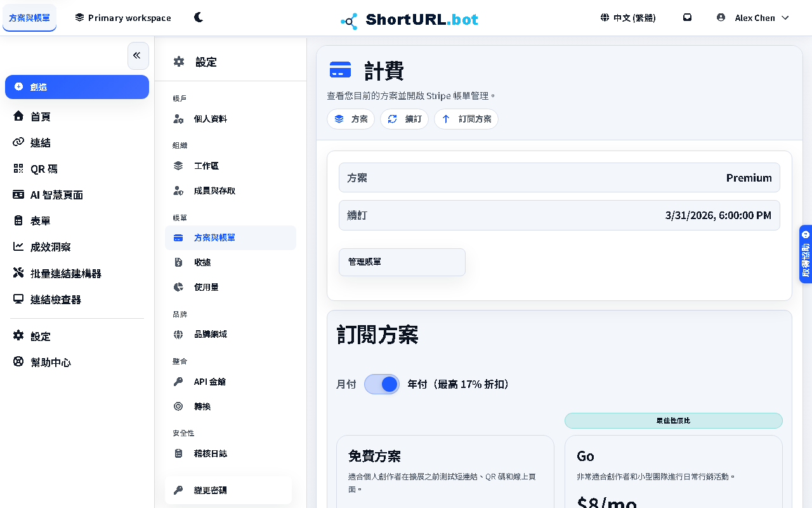Select 品牌網域 branded domains
The image size is (812, 508).
pos(230,334)
